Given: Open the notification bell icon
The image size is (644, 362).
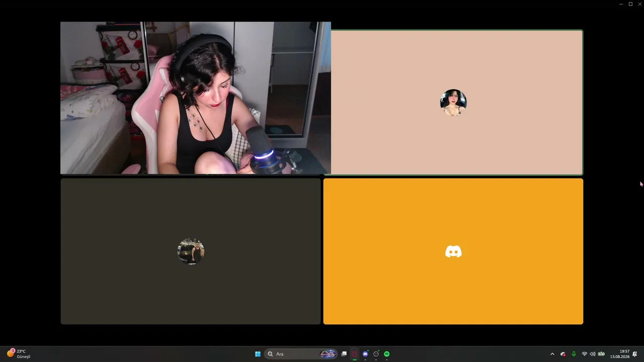Looking at the screenshot, I should pyautogui.click(x=635, y=354).
